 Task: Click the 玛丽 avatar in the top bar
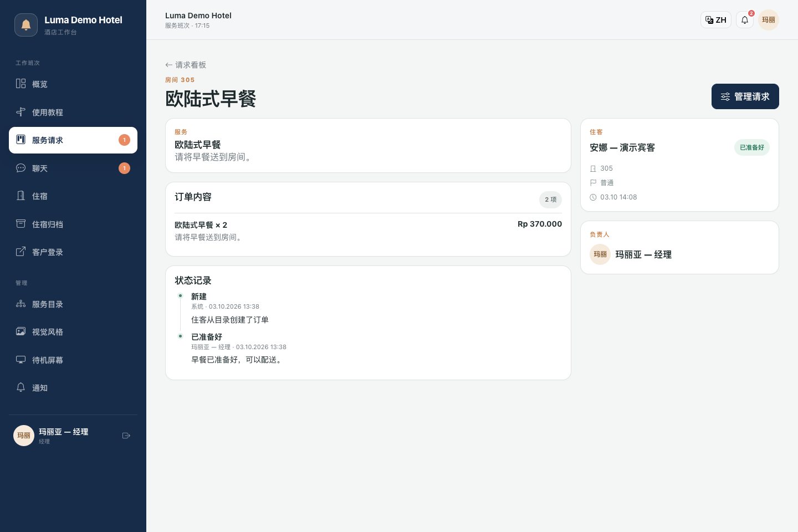click(x=769, y=20)
